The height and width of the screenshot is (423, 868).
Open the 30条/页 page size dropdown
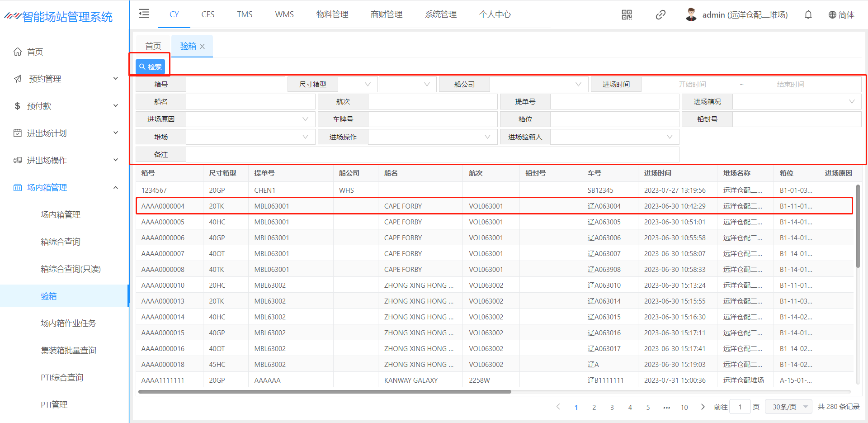click(788, 407)
